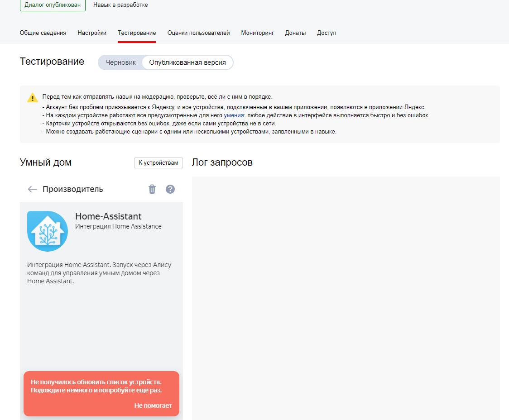This screenshot has height=420, width=509.
Task: Click the Навык в разработке label
Action: point(120,5)
